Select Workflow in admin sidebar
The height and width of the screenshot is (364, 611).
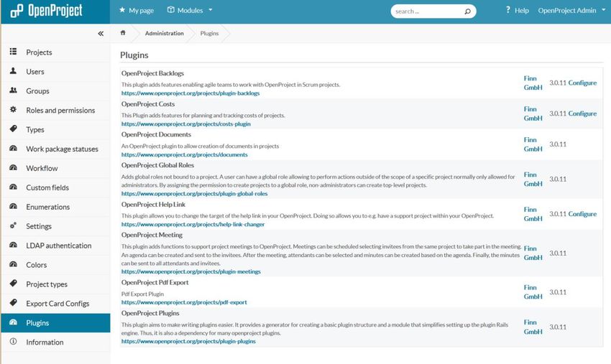coord(42,168)
